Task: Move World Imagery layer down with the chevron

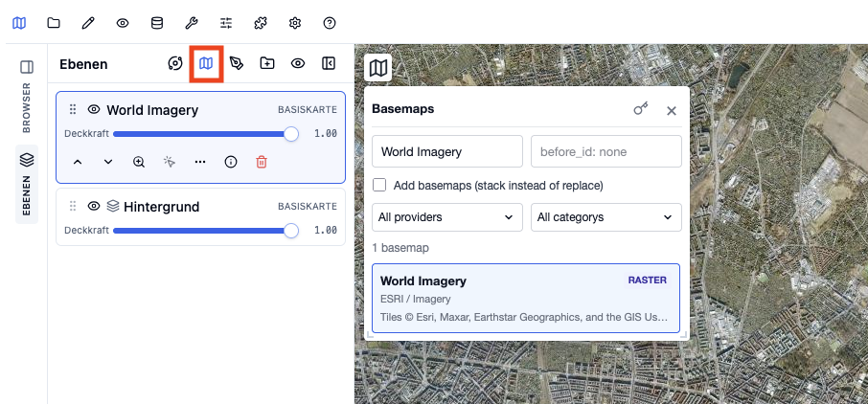Action: tap(108, 162)
